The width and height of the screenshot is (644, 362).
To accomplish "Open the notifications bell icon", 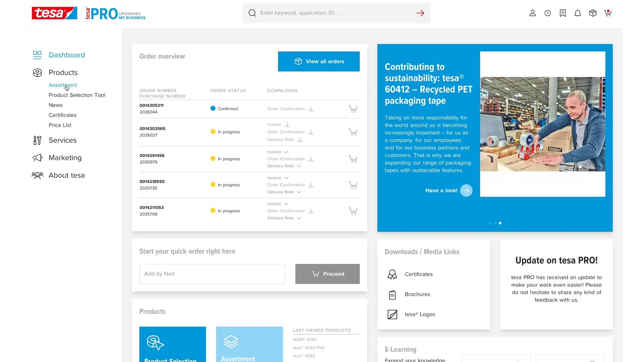I will (577, 13).
